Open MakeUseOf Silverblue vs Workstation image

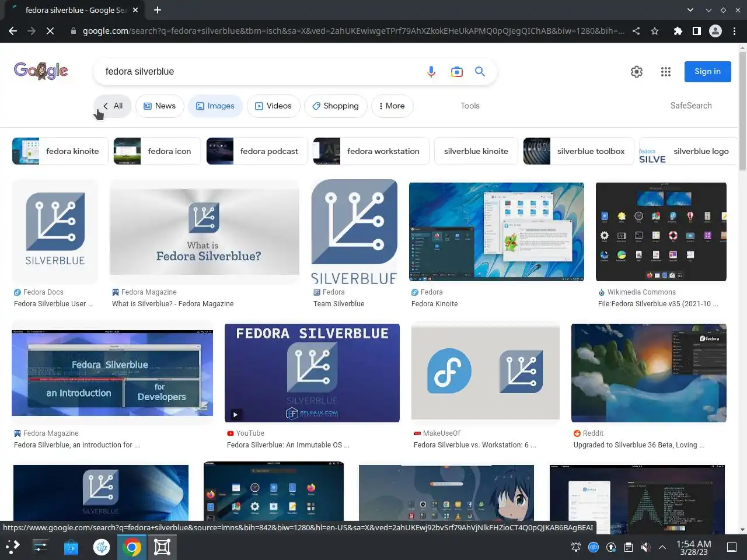click(x=486, y=372)
